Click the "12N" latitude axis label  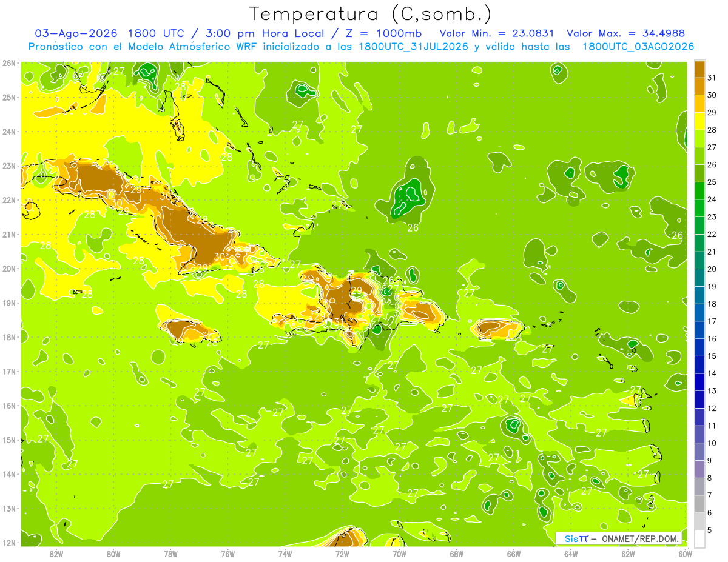pyautogui.click(x=9, y=543)
